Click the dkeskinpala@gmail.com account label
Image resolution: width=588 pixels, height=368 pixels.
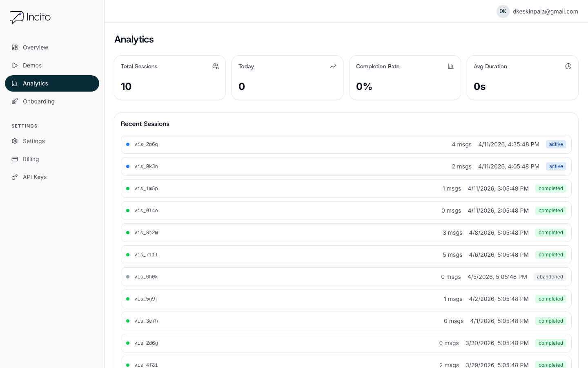(545, 11)
